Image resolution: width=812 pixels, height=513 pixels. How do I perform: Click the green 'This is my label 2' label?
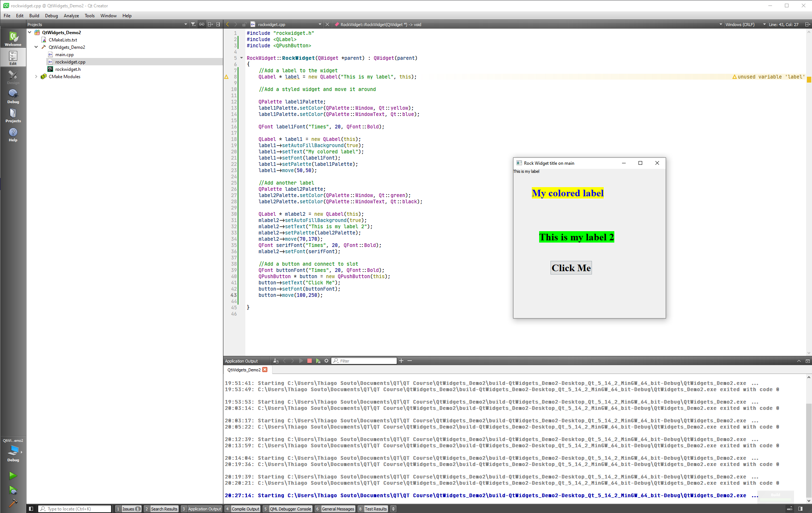point(577,237)
